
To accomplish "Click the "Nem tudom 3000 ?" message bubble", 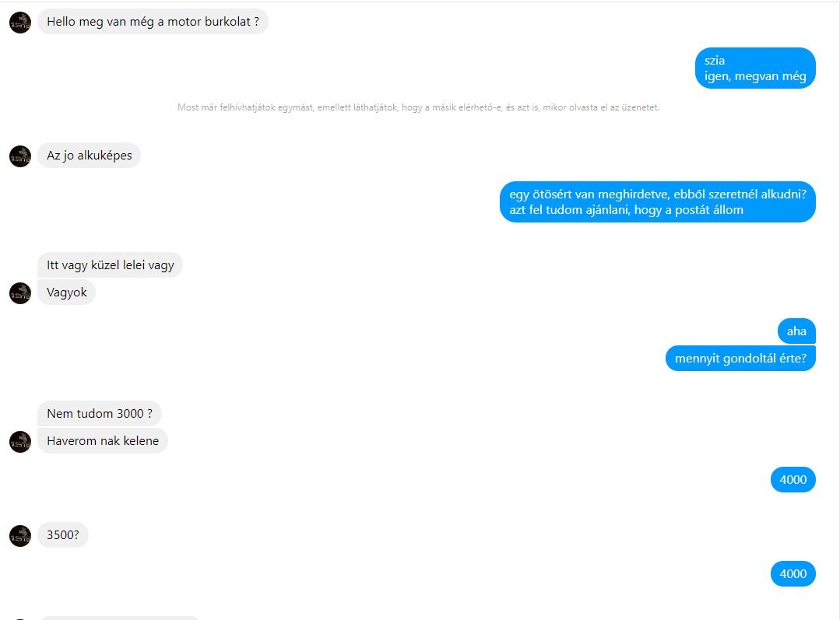I will (100, 413).
